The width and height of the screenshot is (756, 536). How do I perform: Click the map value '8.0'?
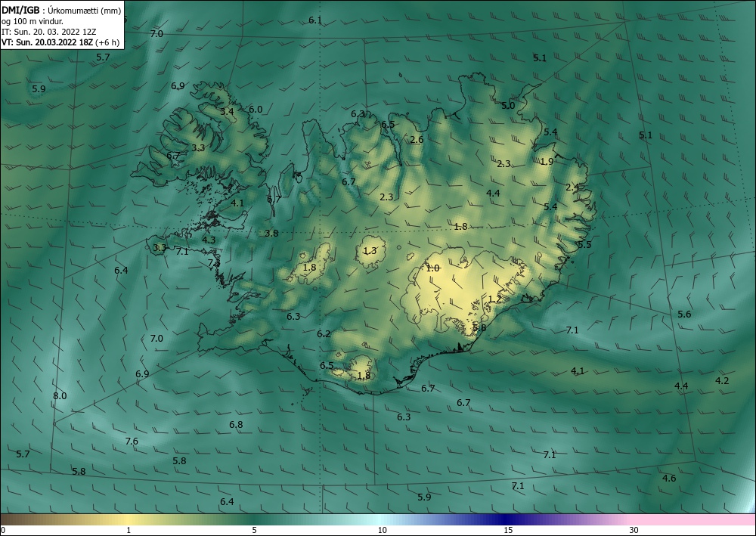(x=60, y=395)
